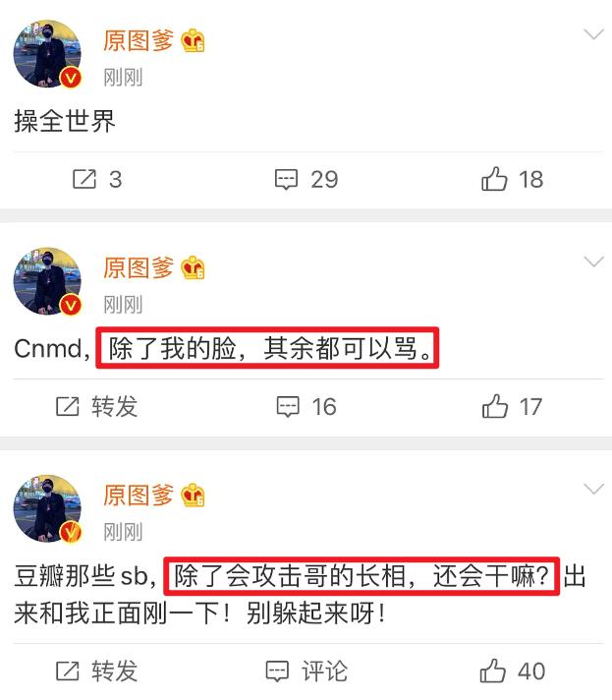Click repost icon on second post
This screenshot has width=612, height=700.
68,407
